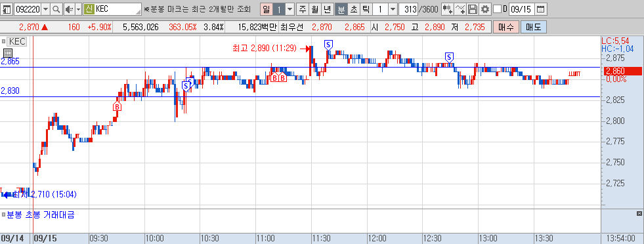This screenshot has height=244, width=644.
Task: Close the 거래대금 sub-panel with x icon
Action: [x=639, y=214]
